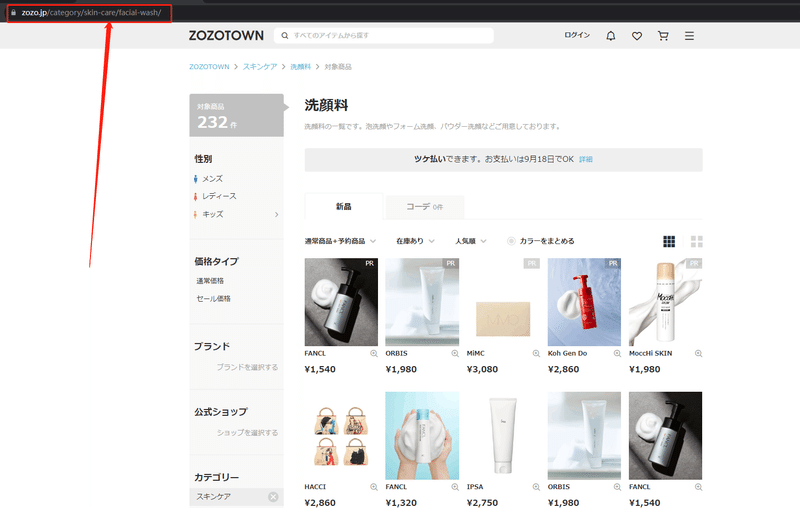Open the MoccHi SKIN product thumbnail
The image size is (800, 508).
[665, 302]
